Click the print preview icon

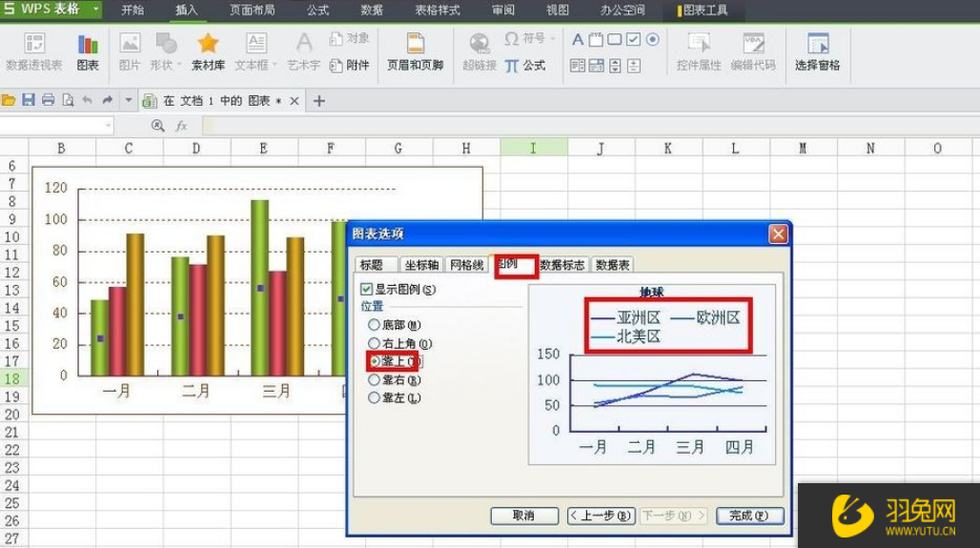68,100
